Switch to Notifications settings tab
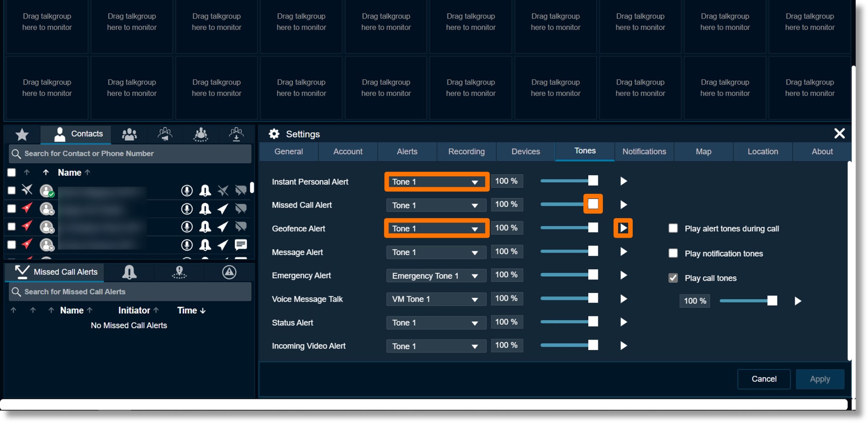The height and width of the screenshot is (423, 868). pyautogui.click(x=644, y=151)
